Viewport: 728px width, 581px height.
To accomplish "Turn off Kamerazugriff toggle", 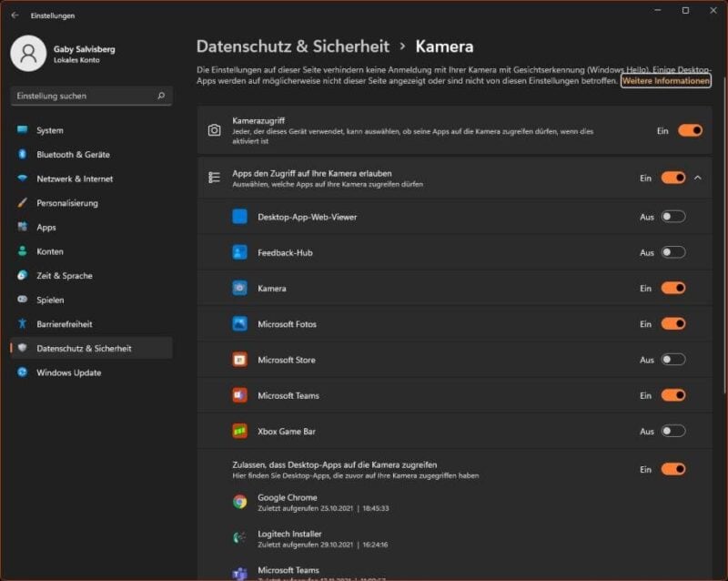I will tap(690, 130).
